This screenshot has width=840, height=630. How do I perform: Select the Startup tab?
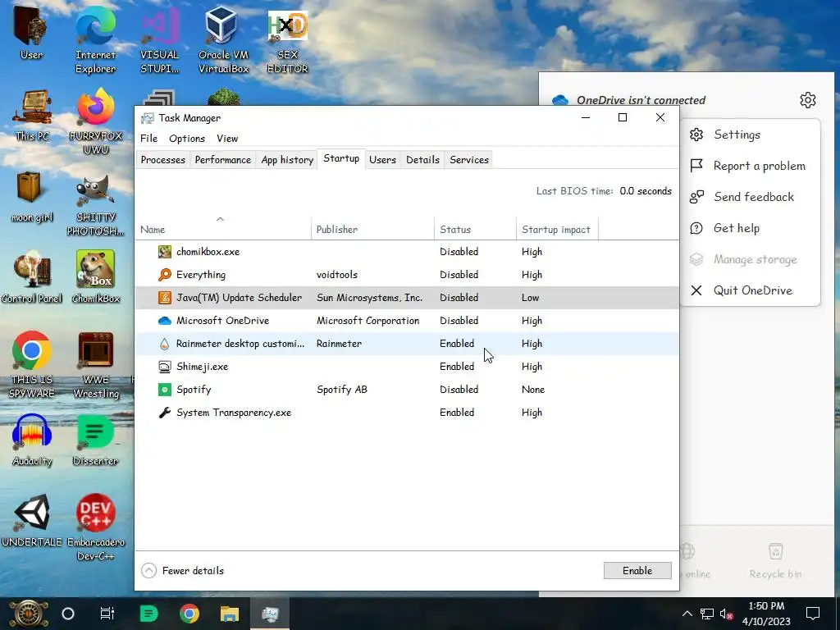click(x=341, y=158)
